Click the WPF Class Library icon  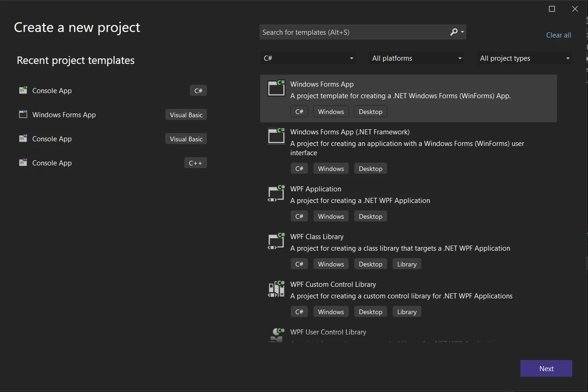click(x=276, y=241)
